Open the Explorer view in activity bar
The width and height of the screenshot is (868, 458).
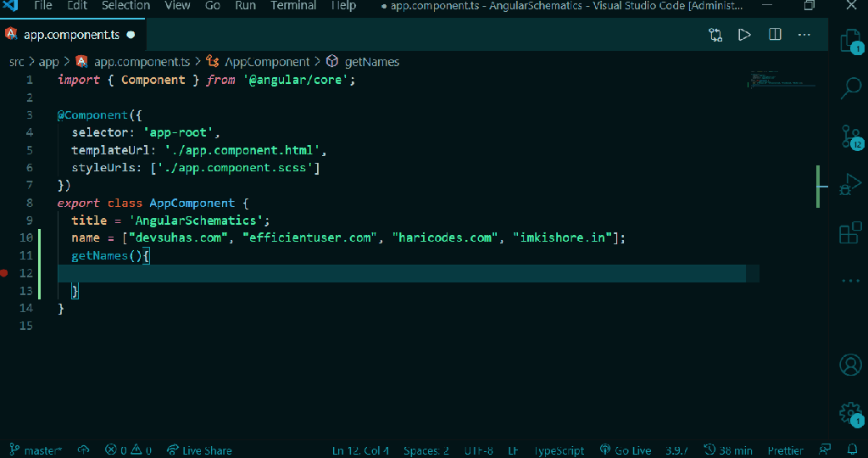[x=849, y=40]
